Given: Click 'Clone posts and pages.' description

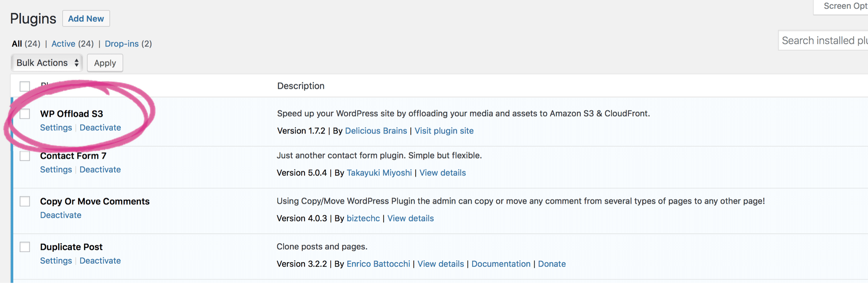Looking at the screenshot, I should pyautogui.click(x=322, y=247).
